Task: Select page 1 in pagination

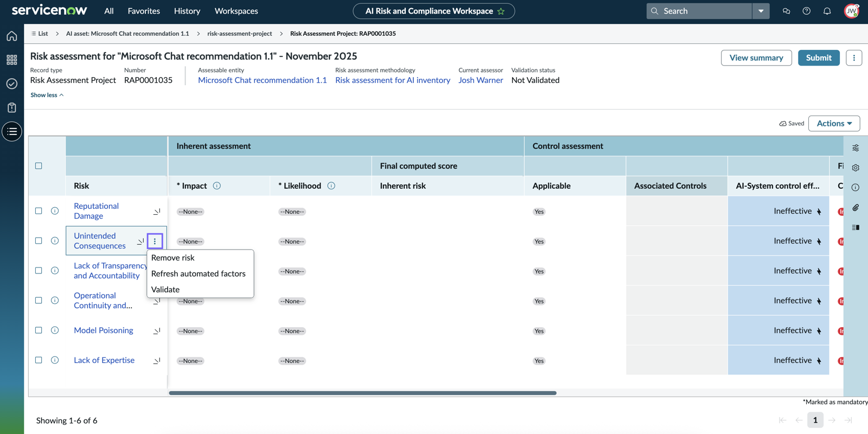Action: click(x=815, y=420)
